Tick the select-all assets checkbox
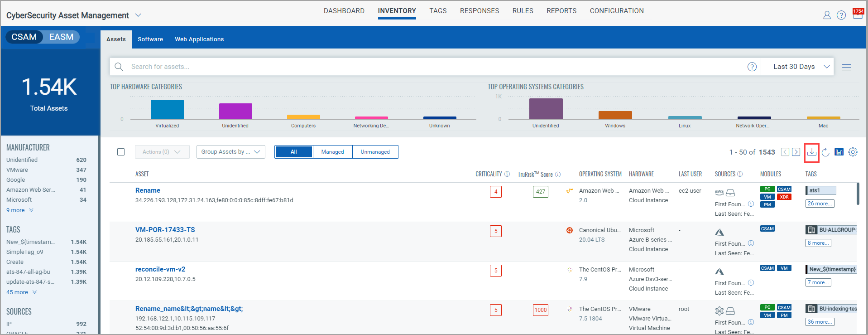Viewport: 868px width, 335px height. (121, 152)
